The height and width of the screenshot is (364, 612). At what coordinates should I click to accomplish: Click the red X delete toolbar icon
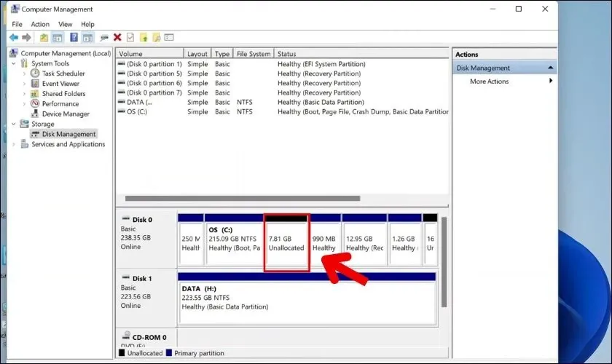point(117,37)
